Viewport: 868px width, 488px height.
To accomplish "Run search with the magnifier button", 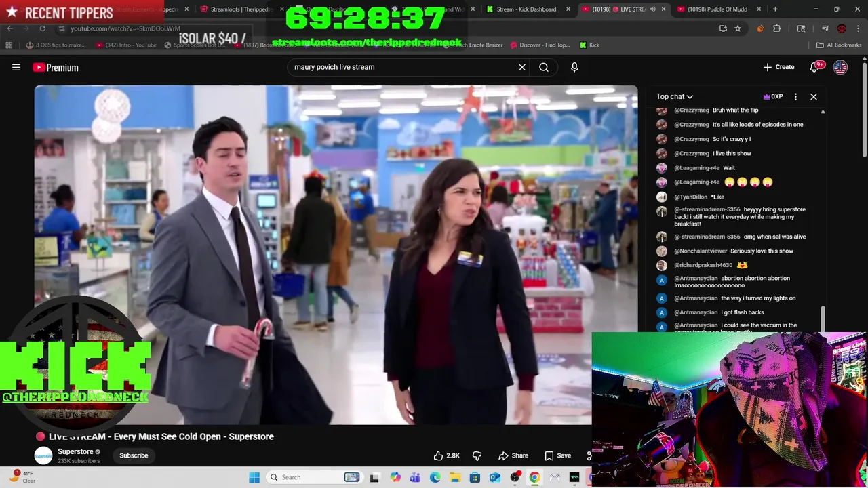I will 544,67.
